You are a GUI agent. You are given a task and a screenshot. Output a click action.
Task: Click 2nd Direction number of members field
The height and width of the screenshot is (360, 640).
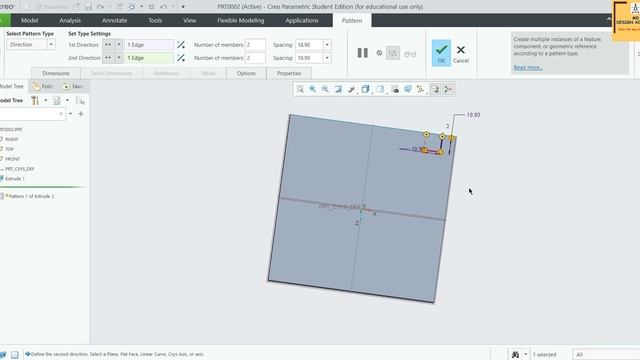[x=255, y=58]
